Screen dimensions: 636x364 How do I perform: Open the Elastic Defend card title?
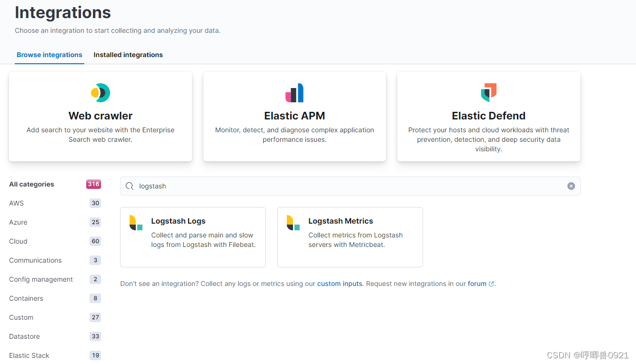(x=489, y=116)
